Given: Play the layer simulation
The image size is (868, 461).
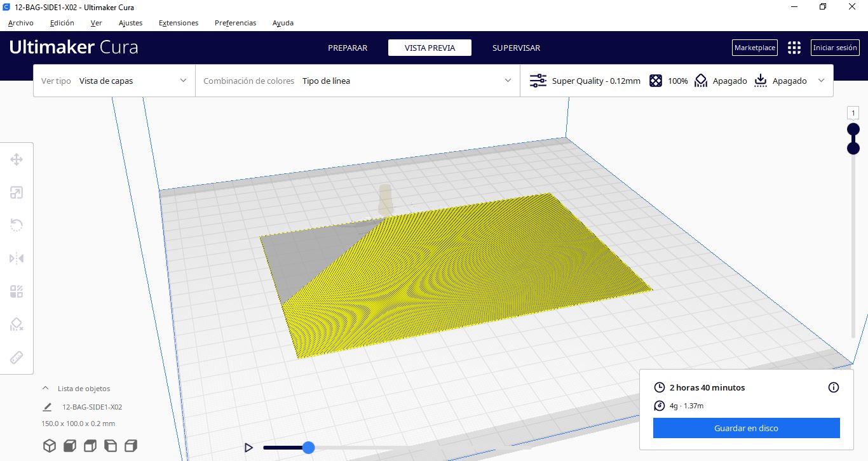Looking at the screenshot, I should [x=248, y=448].
